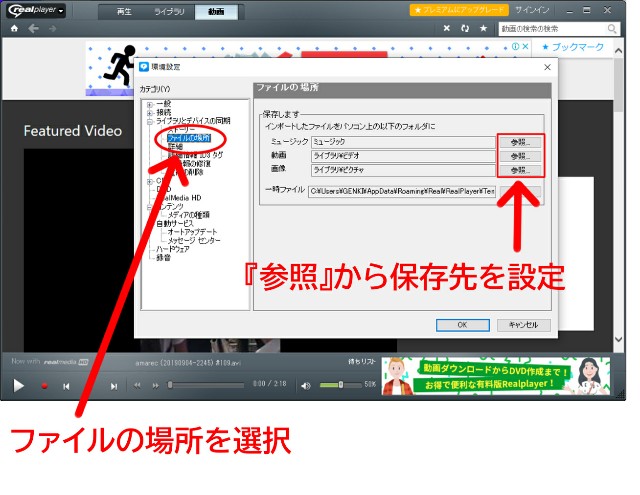Navigate back with the left arrow
Viewport: 640px width, 495px height.
point(33,29)
